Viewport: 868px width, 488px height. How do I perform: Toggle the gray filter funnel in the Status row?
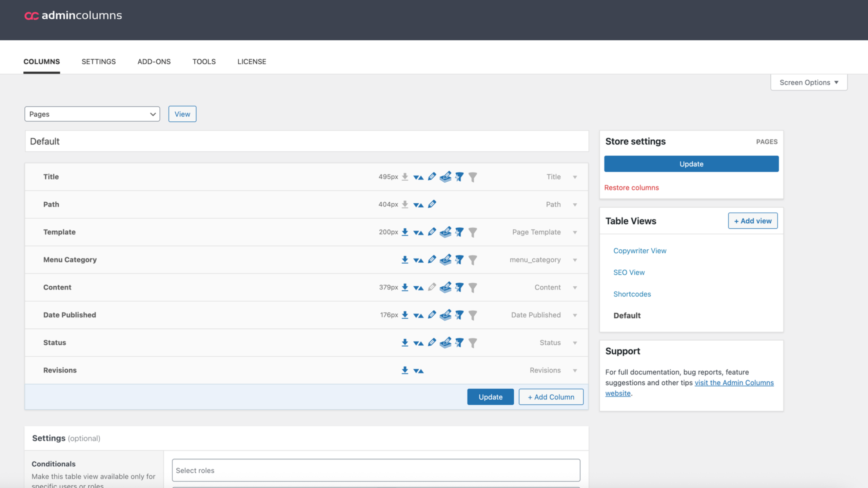pos(473,343)
